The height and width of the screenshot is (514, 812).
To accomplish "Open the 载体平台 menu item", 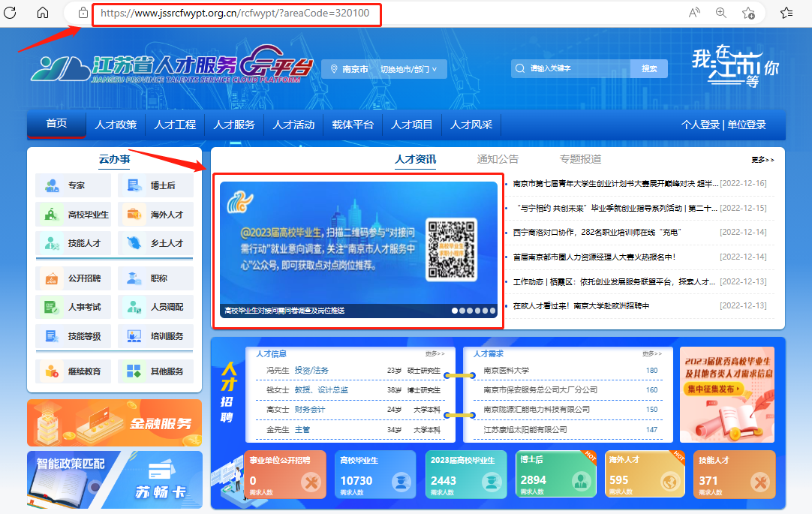I will (353, 125).
